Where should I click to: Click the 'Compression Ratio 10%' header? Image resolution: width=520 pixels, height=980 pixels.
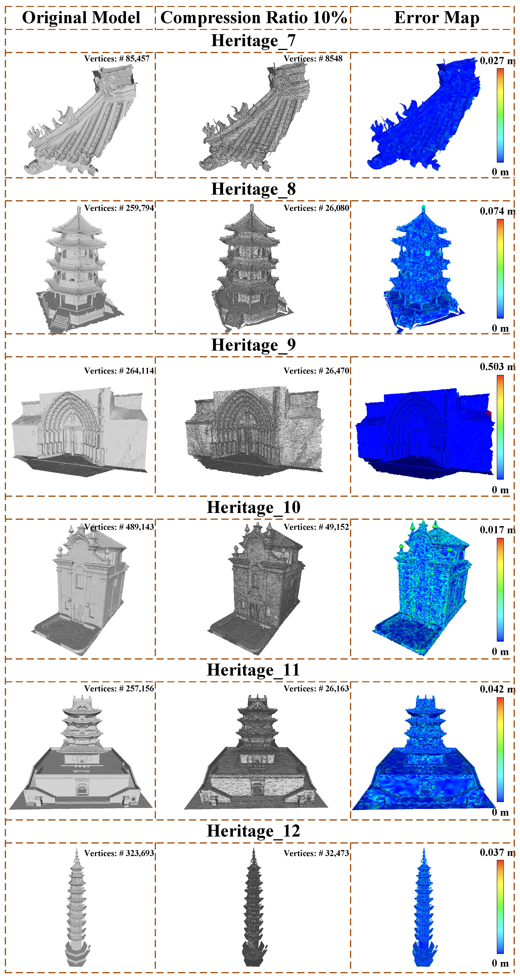coord(254,18)
